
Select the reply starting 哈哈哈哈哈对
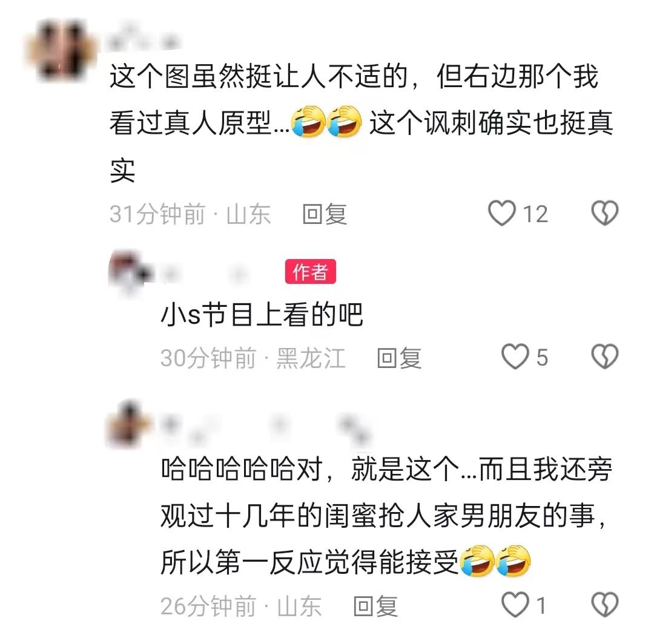[386, 516]
